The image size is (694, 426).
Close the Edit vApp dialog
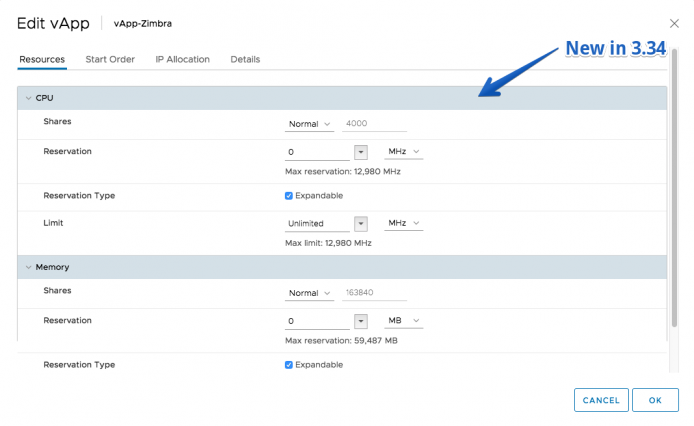pyautogui.click(x=674, y=23)
